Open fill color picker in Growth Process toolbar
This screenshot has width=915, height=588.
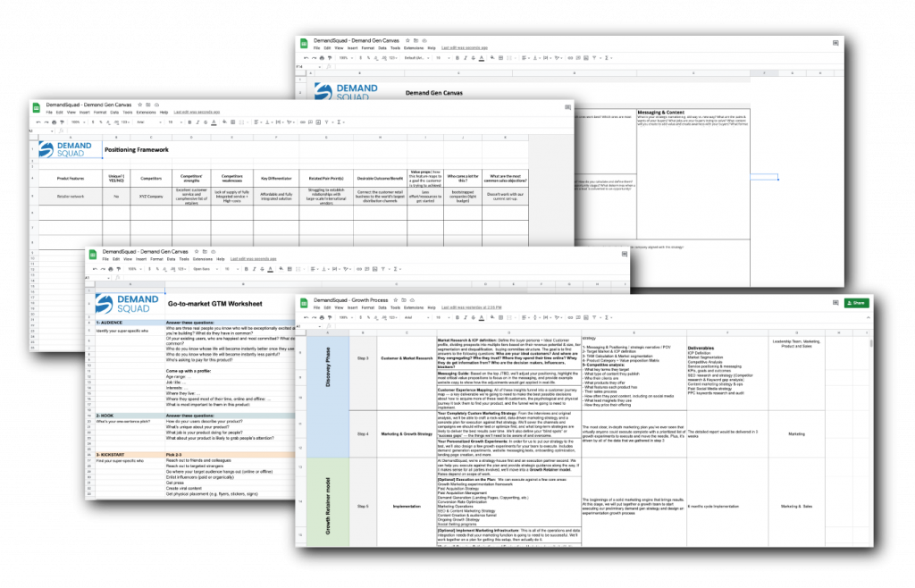click(492, 317)
